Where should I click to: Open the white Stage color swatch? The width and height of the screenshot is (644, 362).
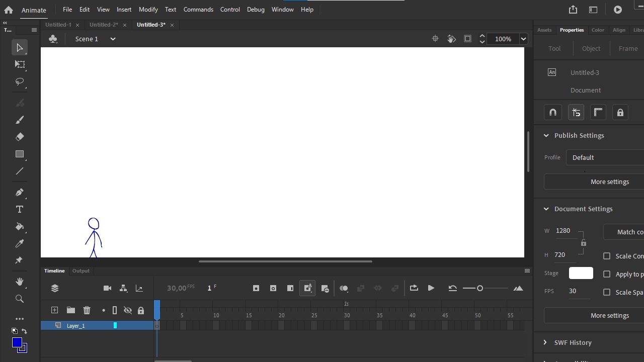click(581, 273)
